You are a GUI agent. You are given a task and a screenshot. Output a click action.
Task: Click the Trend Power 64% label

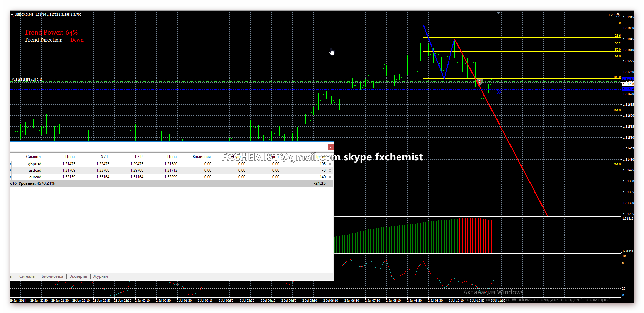coord(51,33)
